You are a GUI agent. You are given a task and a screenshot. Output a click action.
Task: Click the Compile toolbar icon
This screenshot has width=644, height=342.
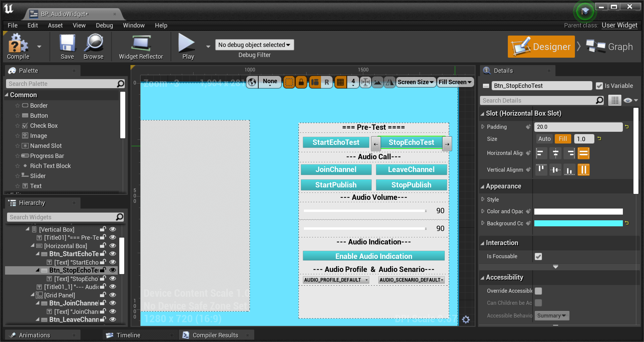click(18, 46)
